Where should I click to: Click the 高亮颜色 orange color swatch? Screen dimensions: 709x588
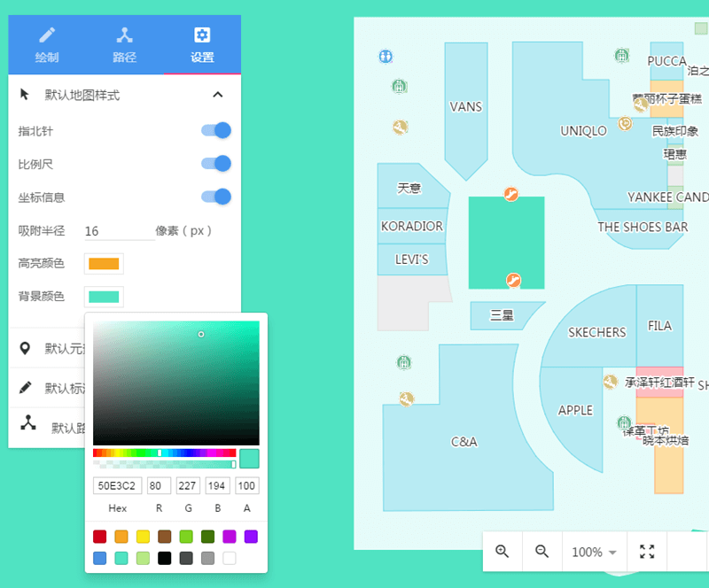point(104,264)
